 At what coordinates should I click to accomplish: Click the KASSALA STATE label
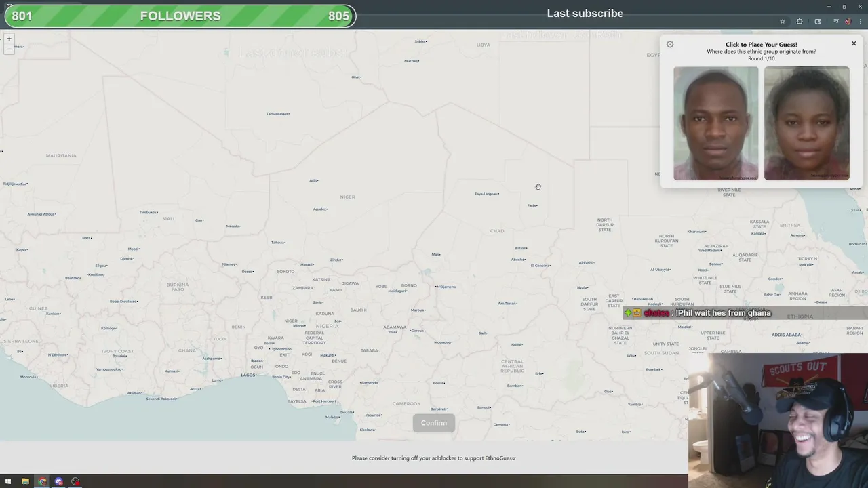coord(759,224)
